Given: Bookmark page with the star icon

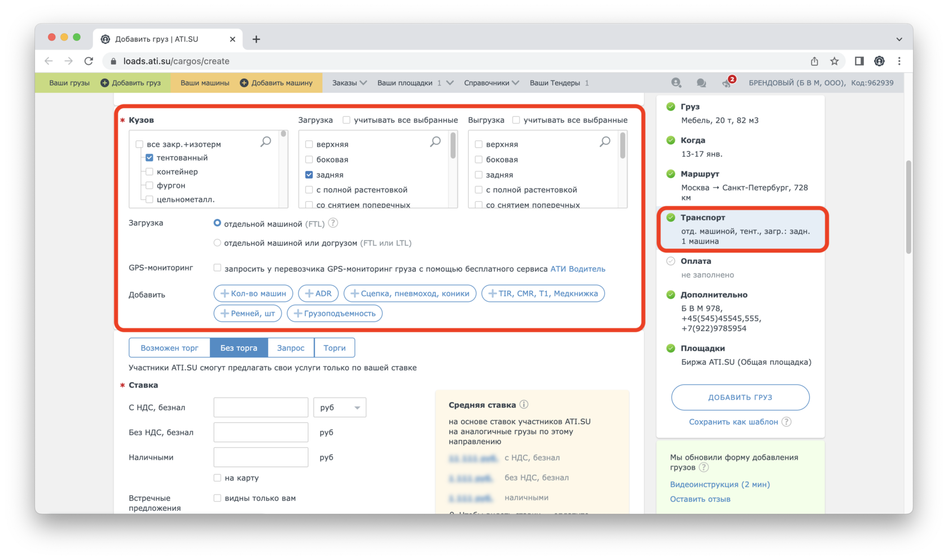Looking at the screenshot, I should [834, 61].
